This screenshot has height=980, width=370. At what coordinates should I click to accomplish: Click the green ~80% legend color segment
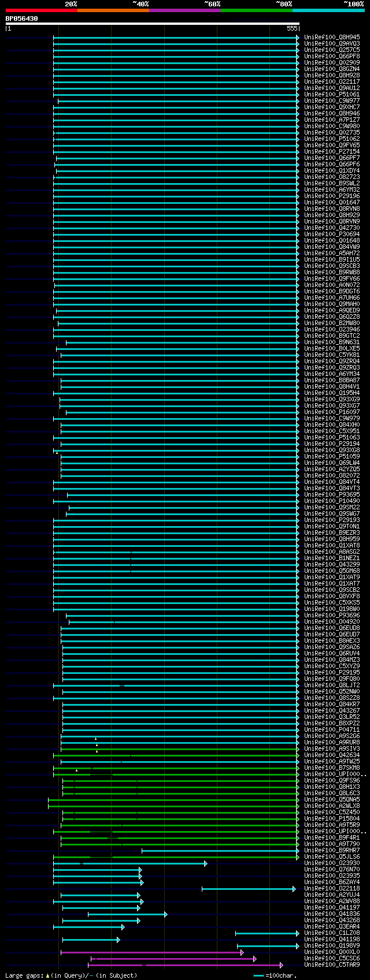click(257, 10)
